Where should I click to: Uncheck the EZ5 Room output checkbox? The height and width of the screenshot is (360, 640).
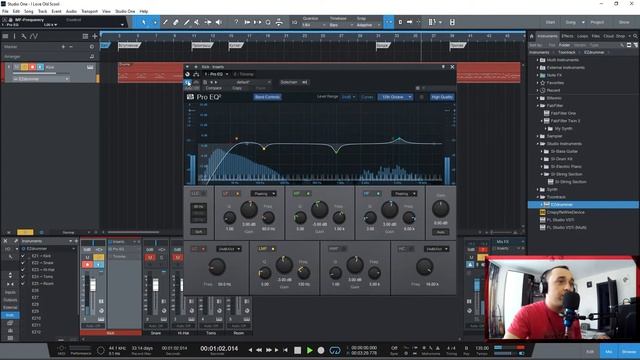[23, 283]
